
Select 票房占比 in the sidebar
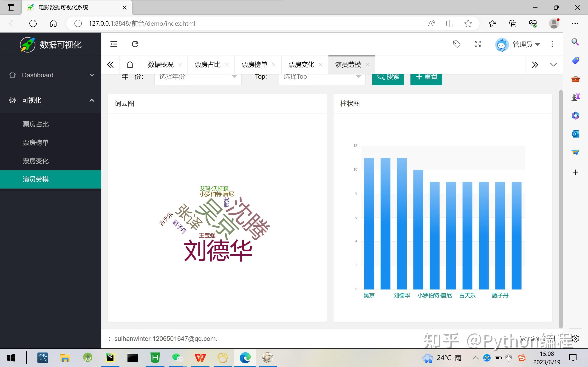36,124
